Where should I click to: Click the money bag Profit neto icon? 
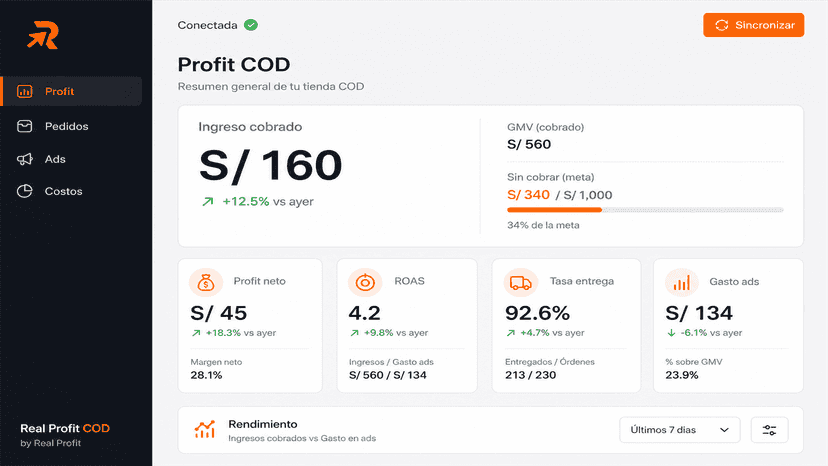[x=206, y=283]
